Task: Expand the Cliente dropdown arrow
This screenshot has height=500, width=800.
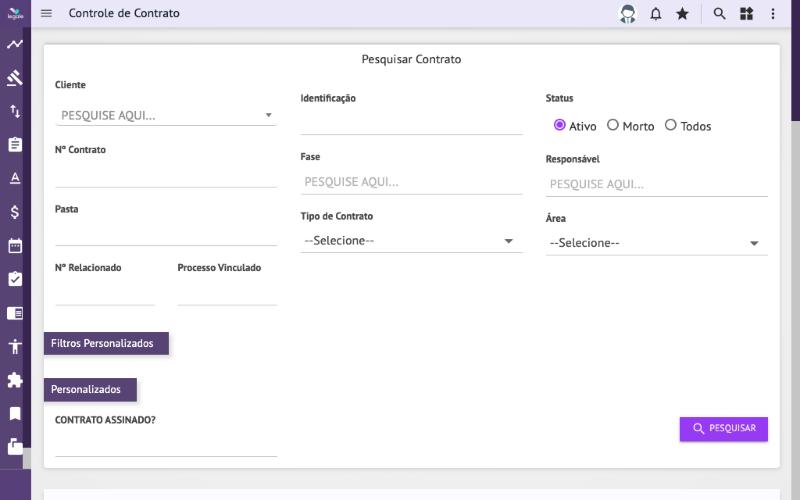Action: tap(268, 115)
